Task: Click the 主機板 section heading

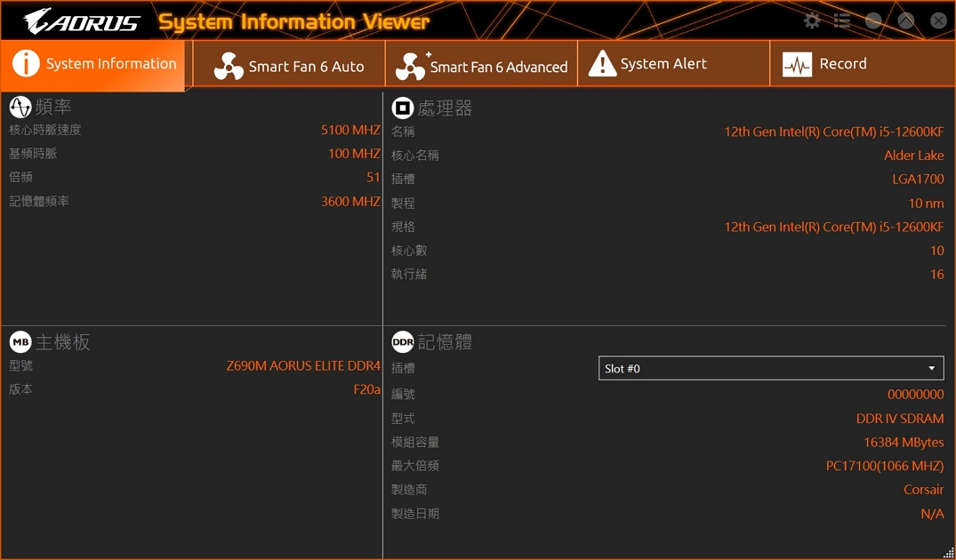Action: tap(63, 342)
